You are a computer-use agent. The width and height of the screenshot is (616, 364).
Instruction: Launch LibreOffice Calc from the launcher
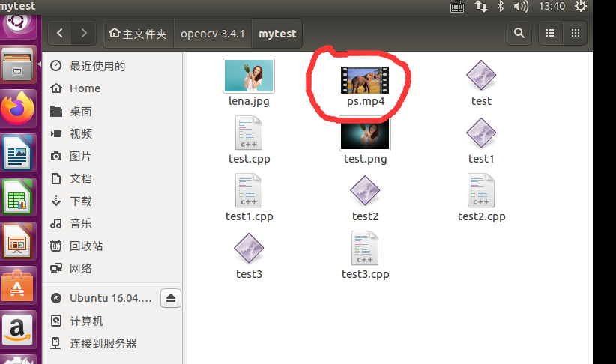[18, 197]
